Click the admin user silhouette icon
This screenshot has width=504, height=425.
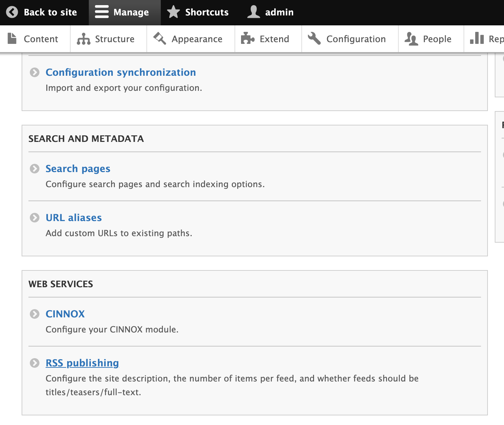click(254, 12)
